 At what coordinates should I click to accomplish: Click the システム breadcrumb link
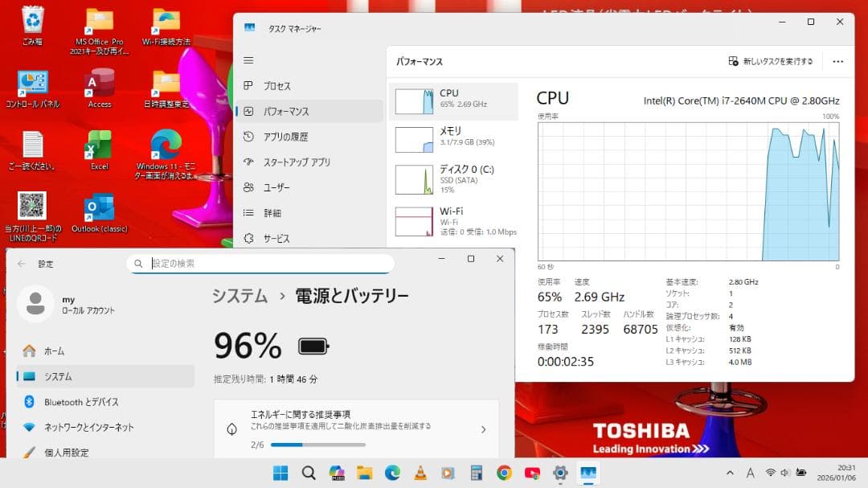point(240,296)
